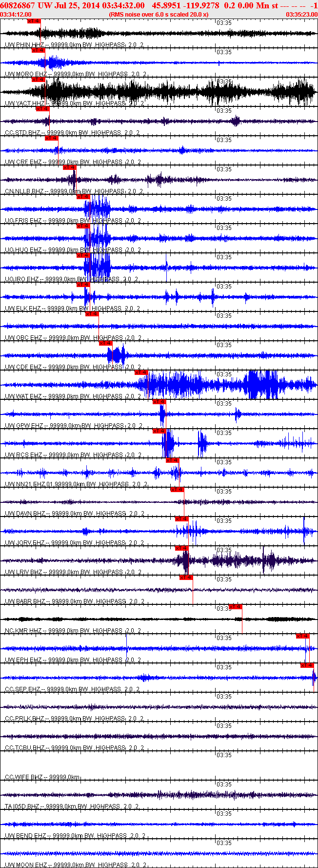The image size is (318, 868).
Task: Select the pick marker on the HUO EHZ trace
Action: click(83, 226)
